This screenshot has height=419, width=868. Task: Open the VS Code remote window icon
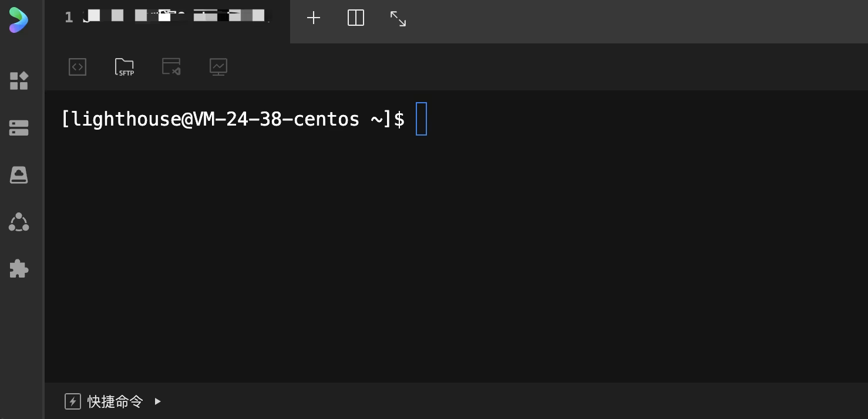pos(171,66)
